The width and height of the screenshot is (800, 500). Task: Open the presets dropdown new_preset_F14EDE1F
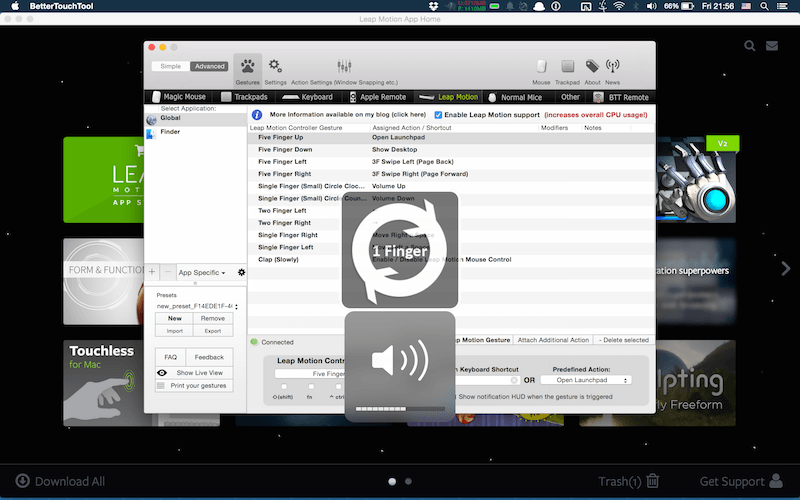197,306
